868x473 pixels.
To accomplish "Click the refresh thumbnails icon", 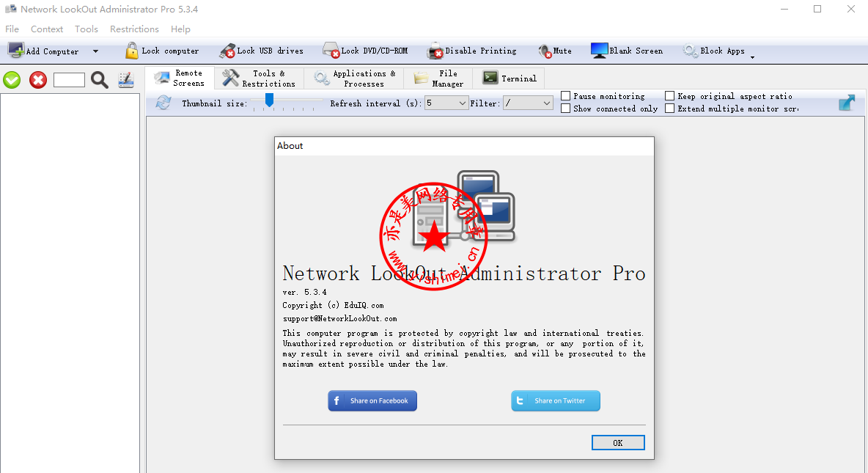I will click(163, 103).
